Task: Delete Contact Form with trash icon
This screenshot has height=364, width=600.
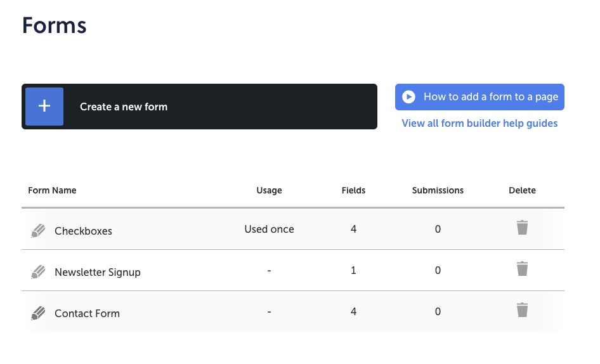Action: (522, 310)
